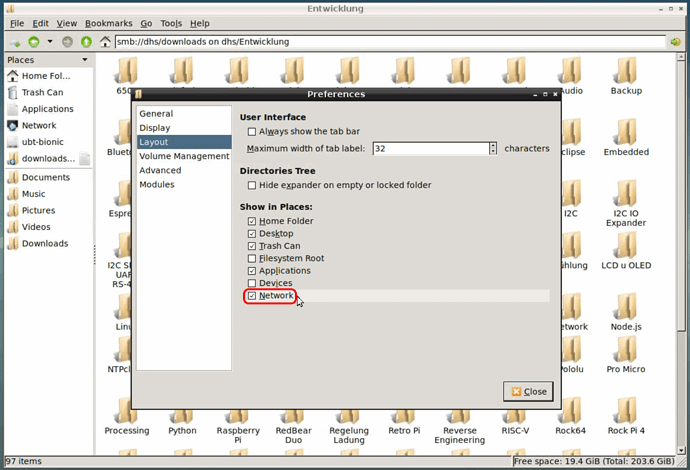Toggle Trash Can in Places checkbox
Screen dimensions: 690x470
(252, 246)
